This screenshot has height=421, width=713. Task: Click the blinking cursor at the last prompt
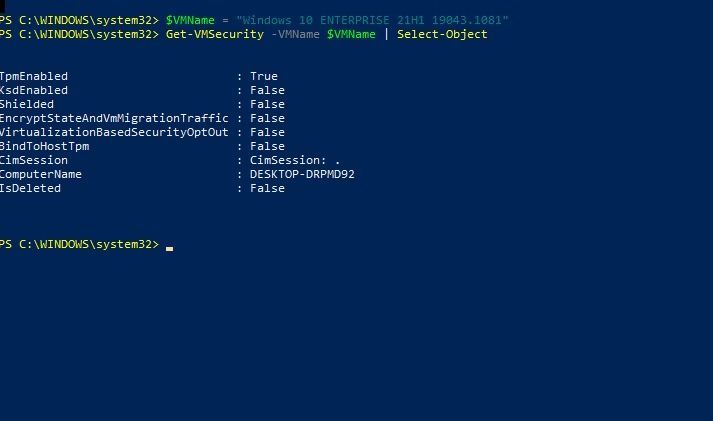point(170,247)
